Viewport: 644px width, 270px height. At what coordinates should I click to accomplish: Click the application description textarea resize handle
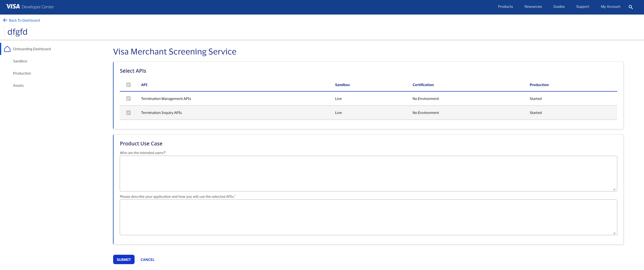coord(614,233)
